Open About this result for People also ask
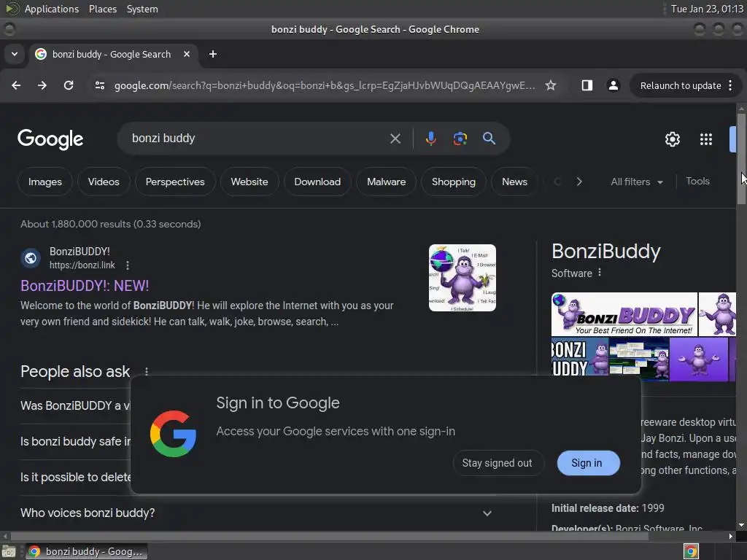 146,371
